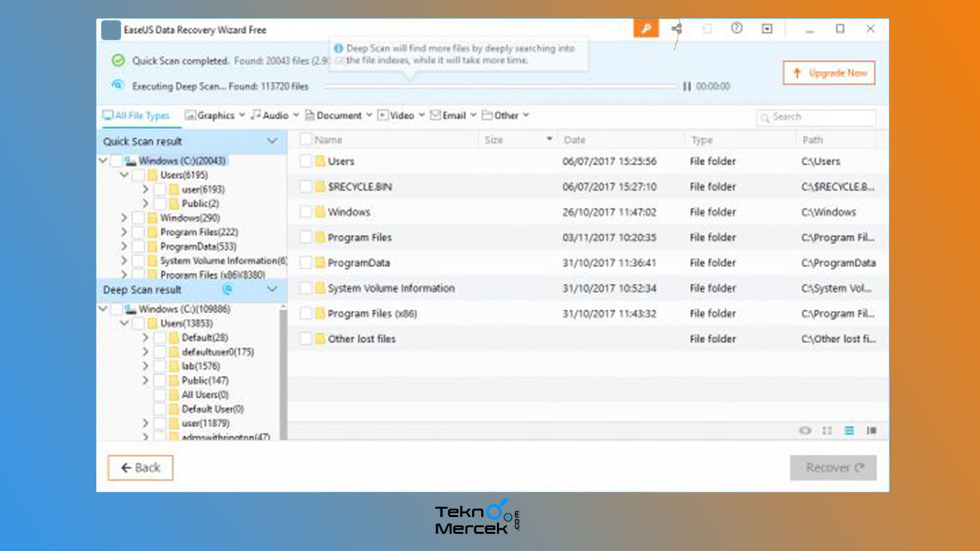Toggle the preview eye icon
The height and width of the screenshot is (551, 980).
click(x=805, y=431)
